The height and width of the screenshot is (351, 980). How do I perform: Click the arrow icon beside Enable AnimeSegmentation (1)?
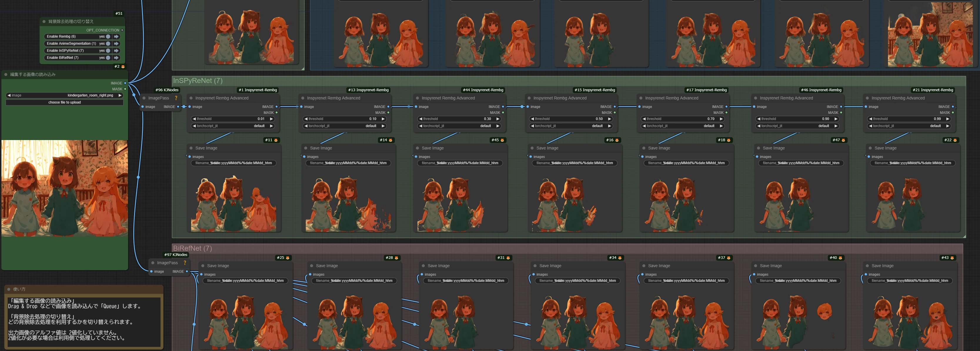tap(116, 44)
